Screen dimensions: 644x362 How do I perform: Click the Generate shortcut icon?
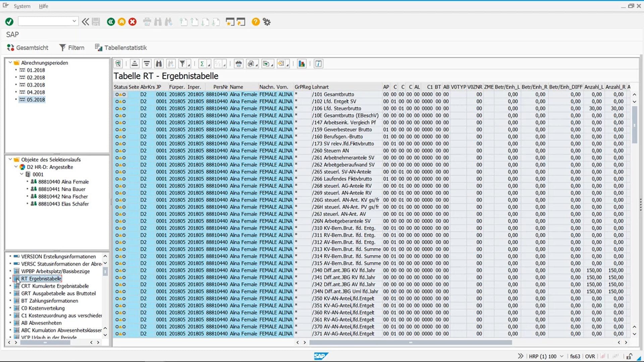241,22
